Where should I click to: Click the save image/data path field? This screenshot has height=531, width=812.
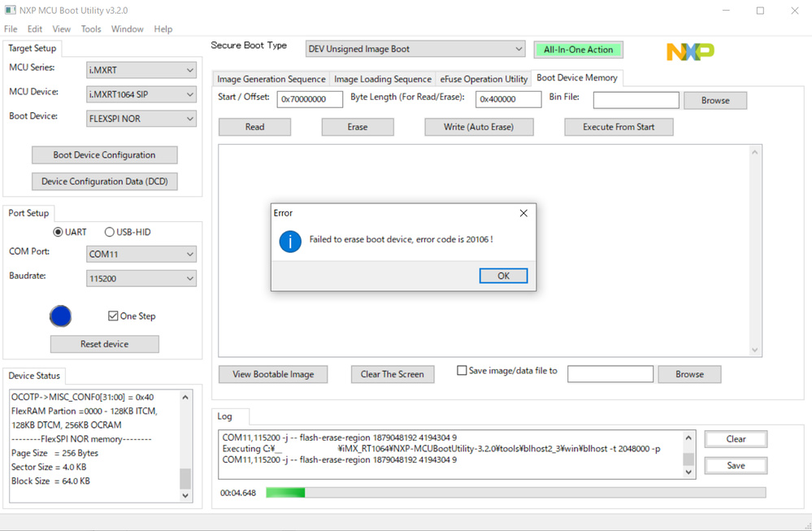coord(610,374)
